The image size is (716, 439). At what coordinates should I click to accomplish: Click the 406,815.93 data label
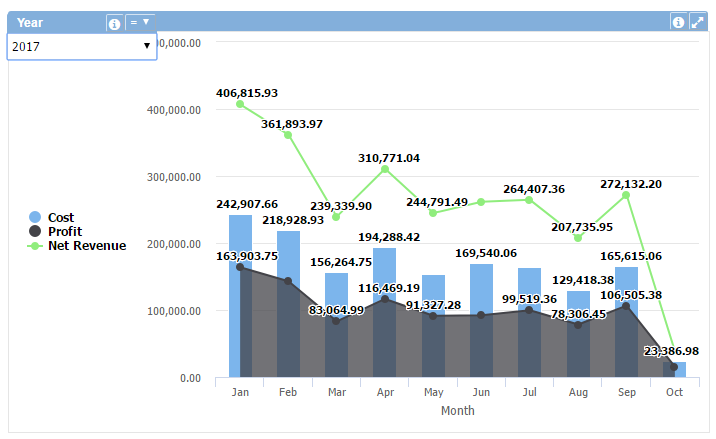tap(247, 93)
